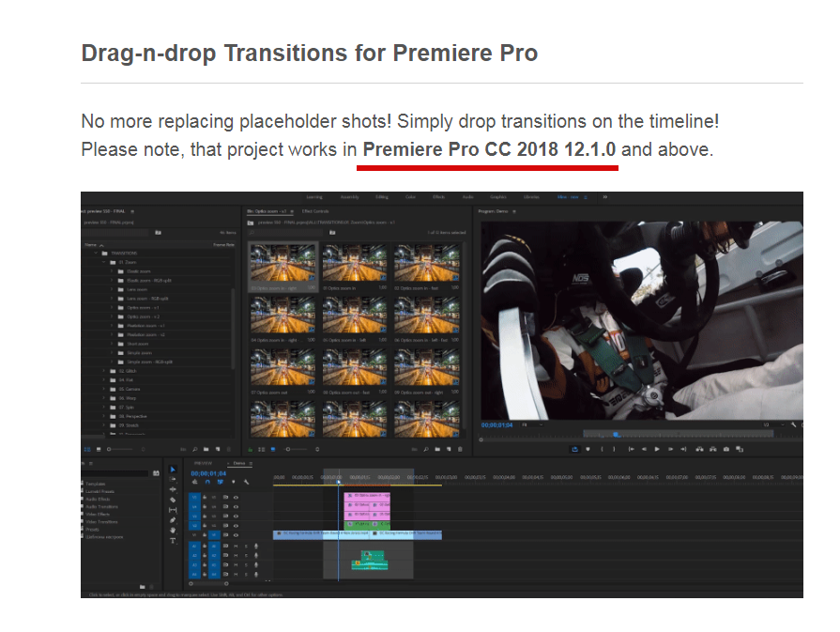Click the Program monitor playhead scrubber

click(x=616, y=435)
